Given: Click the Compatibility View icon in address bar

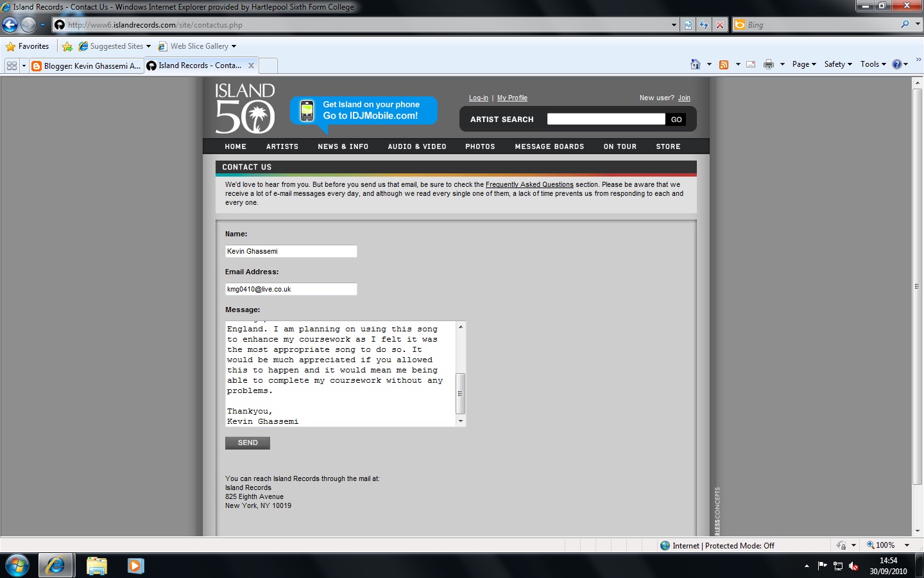Looking at the screenshot, I should coord(688,25).
